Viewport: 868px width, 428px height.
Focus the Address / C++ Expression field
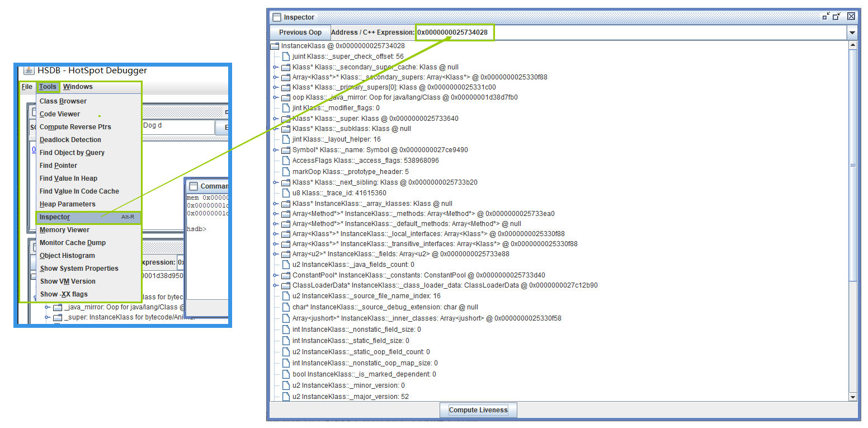631,32
